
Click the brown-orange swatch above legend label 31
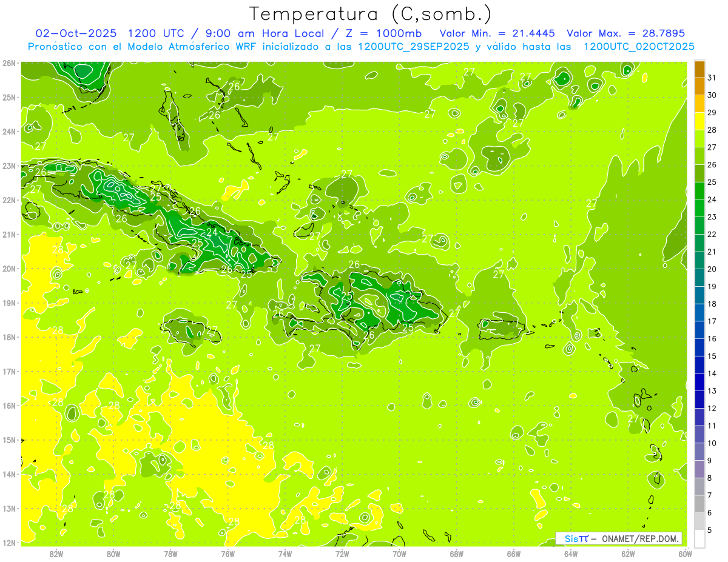[x=699, y=69]
